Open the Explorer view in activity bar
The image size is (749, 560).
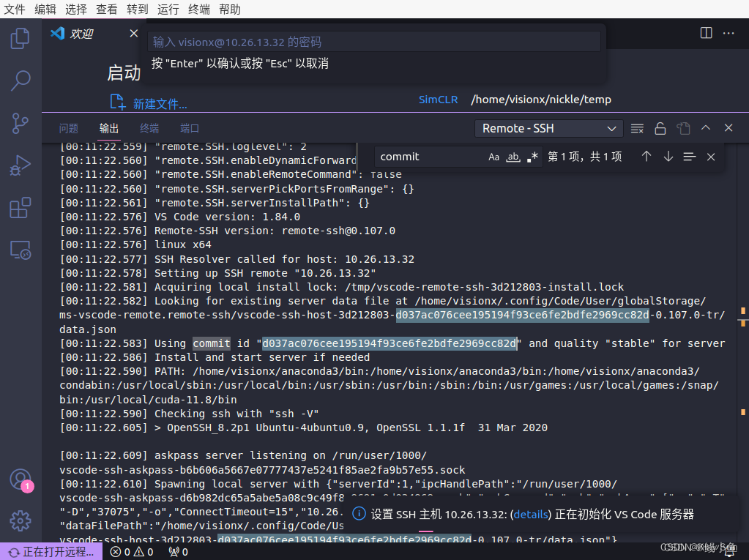(x=20, y=38)
